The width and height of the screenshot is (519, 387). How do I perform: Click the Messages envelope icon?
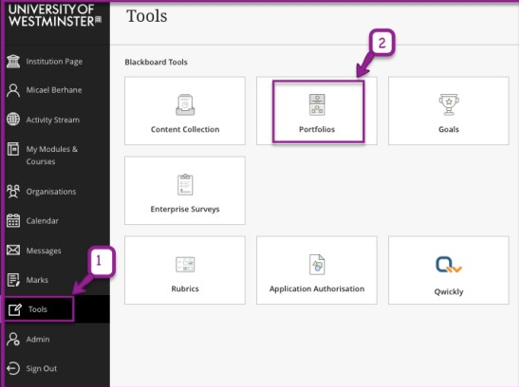(13, 250)
